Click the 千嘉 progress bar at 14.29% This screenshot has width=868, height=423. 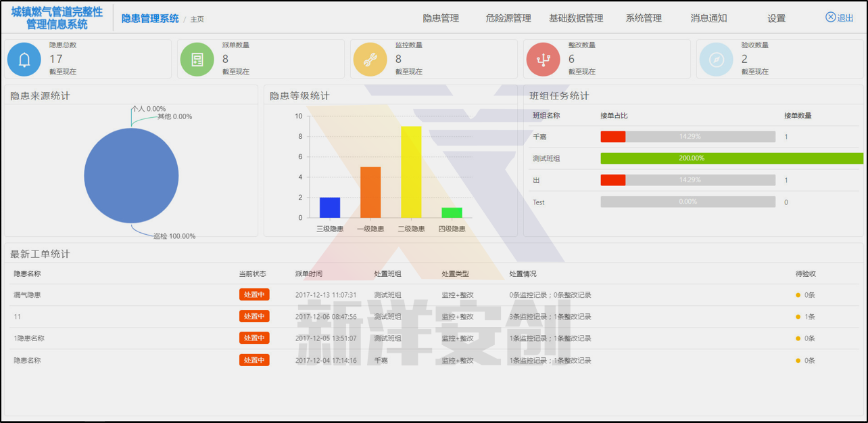point(688,137)
